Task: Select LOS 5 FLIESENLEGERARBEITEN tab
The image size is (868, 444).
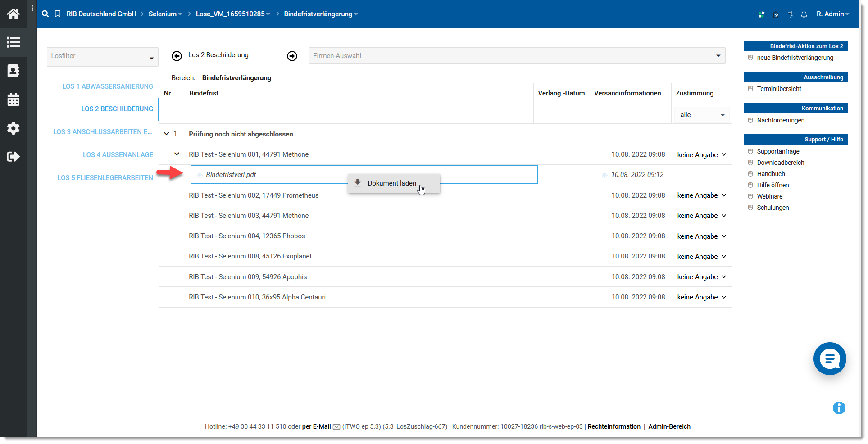Action: [105, 177]
